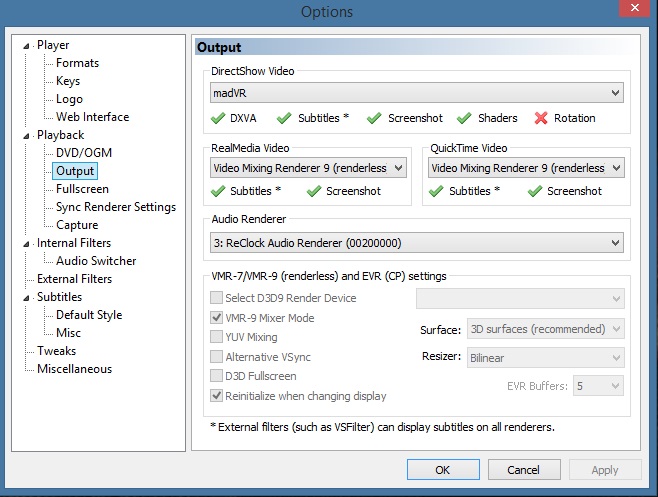Close the Options dialog with X

click(x=634, y=8)
